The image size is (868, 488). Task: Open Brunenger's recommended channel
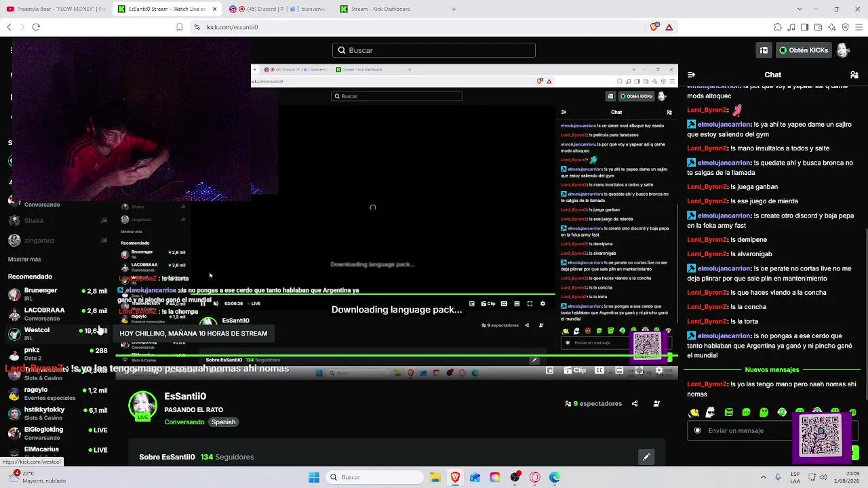pyautogui.click(x=57, y=294)
